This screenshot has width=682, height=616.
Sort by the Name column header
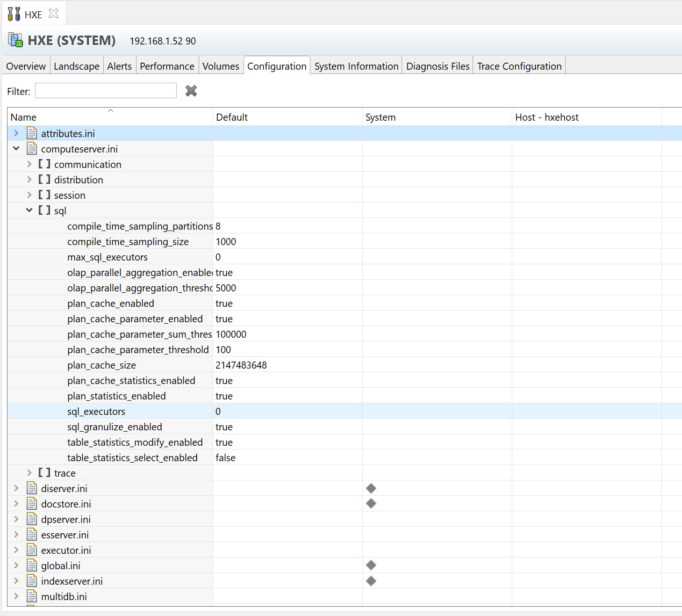point(110,117)
